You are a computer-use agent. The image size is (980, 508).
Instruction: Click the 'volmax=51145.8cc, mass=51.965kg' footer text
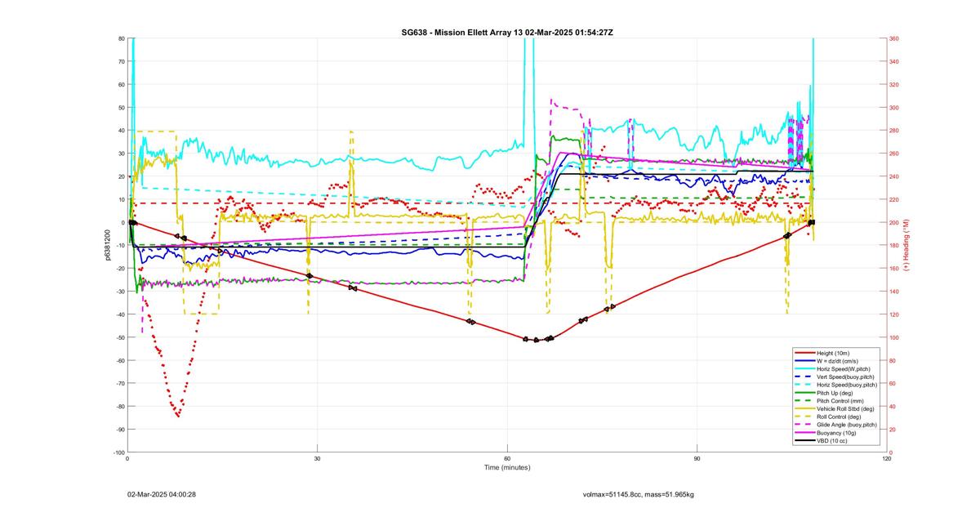[x=639, y=494]
